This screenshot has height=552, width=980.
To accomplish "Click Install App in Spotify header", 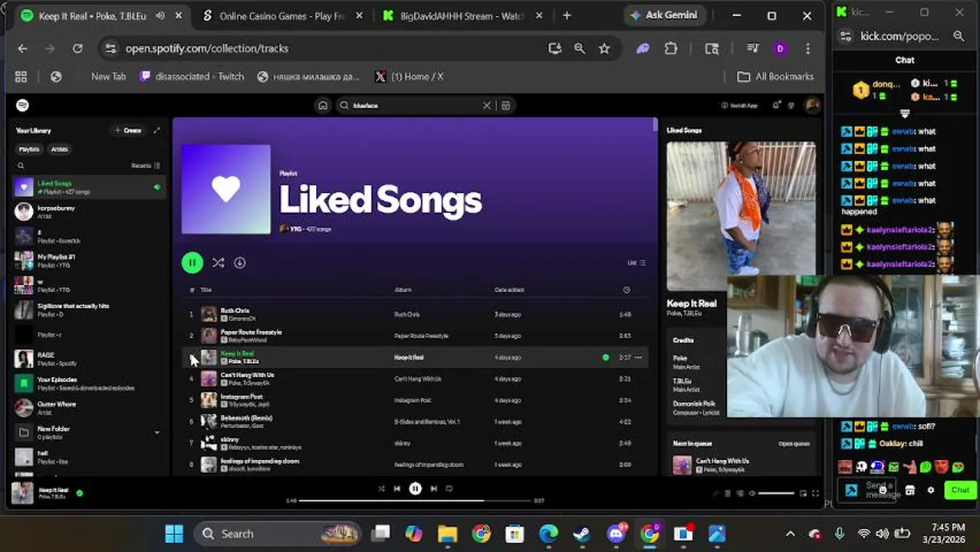I will point(739,106).
